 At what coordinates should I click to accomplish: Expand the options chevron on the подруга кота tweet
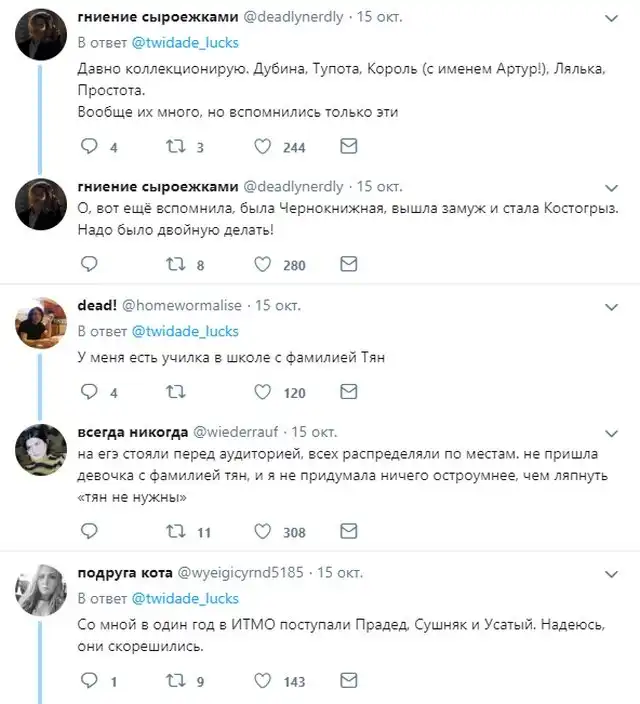[611, 573]
